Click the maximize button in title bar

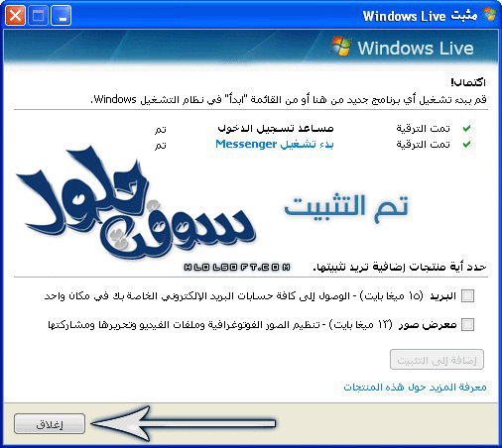pyautogui.click(x=39, y=15)
